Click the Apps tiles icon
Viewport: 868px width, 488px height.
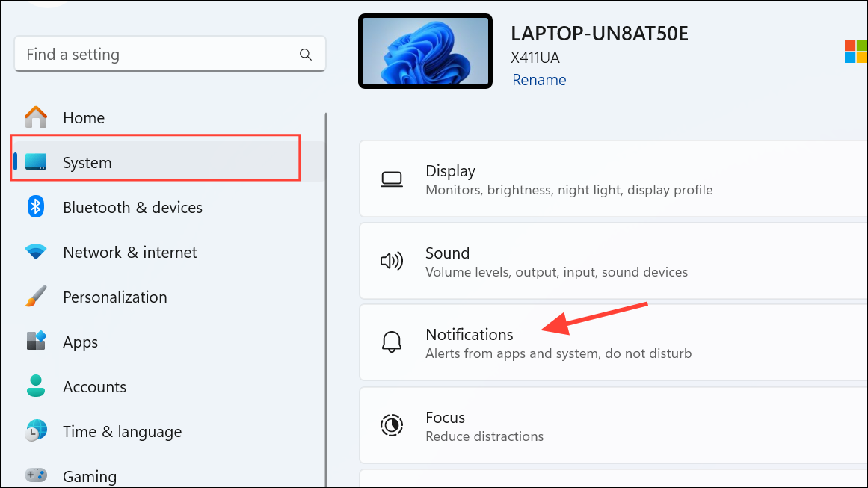(36, 341)
